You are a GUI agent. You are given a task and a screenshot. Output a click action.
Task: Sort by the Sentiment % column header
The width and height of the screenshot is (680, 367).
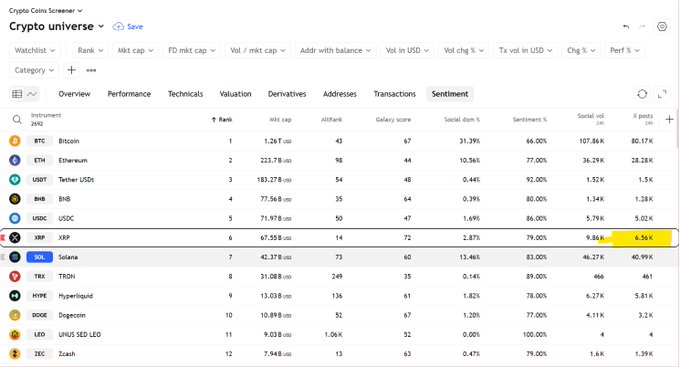[530, 119]
